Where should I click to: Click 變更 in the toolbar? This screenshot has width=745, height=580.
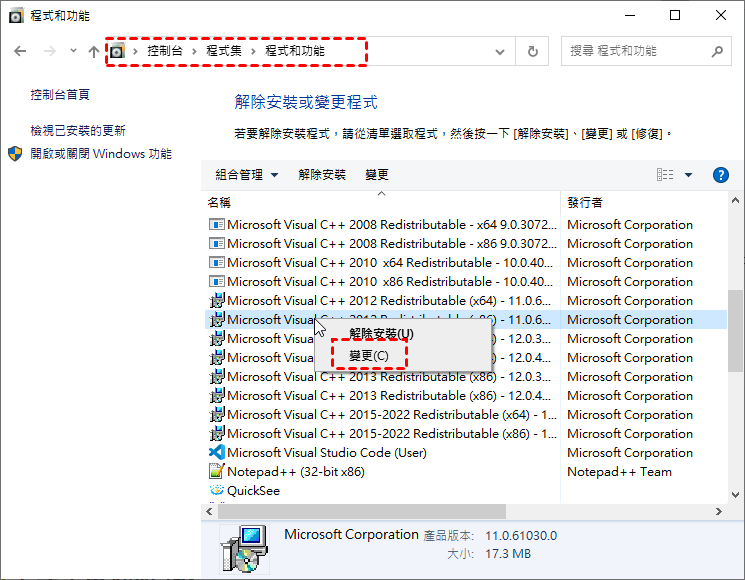[377, 175]
